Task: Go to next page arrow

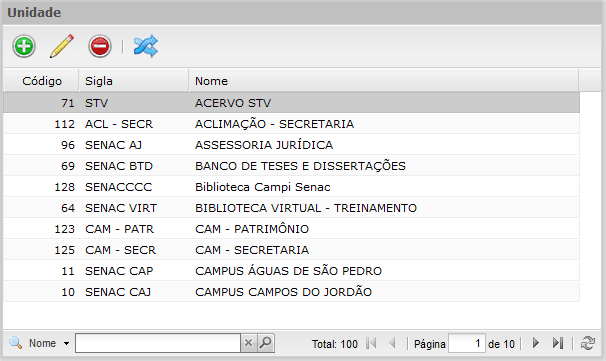Action: point(536,343)
